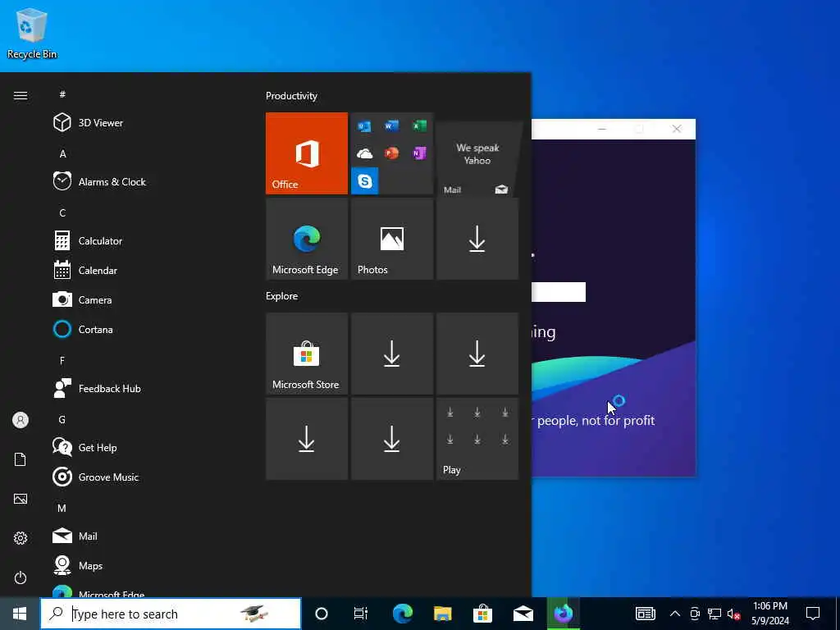Click the muted volume icon in tray

tap(734, 614)
